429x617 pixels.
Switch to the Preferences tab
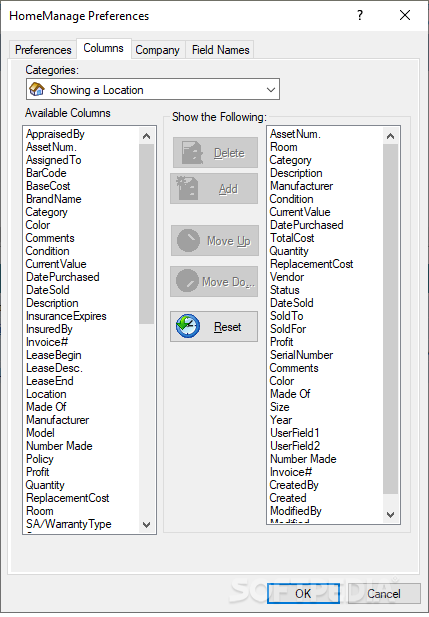click(x=43, y=50)
